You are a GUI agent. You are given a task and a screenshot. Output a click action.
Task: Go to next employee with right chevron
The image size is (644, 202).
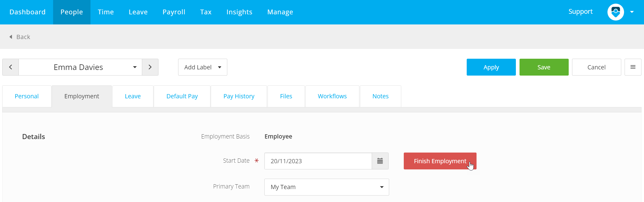coord(150,67)
